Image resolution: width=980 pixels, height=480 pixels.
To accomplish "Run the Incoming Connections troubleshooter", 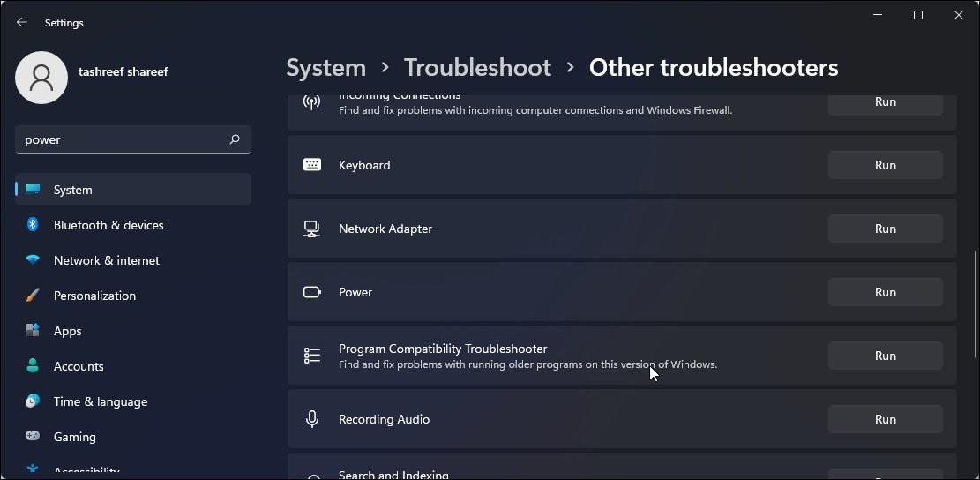I will click(x=885, y=102).
